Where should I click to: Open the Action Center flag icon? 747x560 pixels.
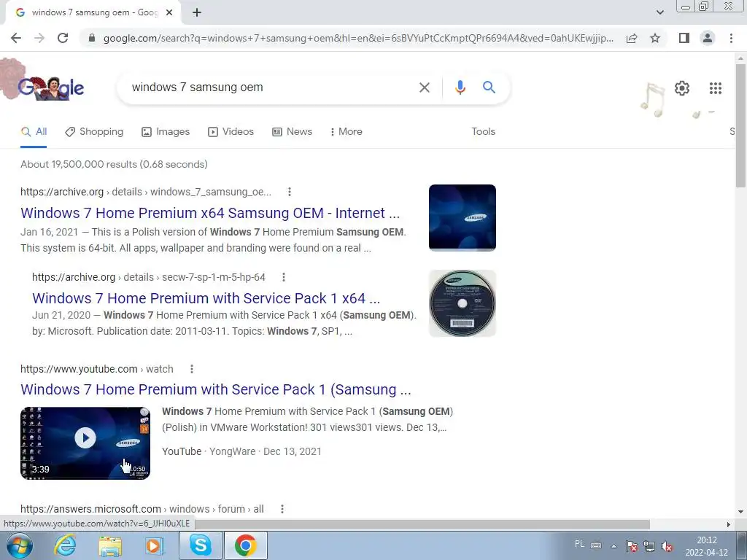tap(631, 546)
